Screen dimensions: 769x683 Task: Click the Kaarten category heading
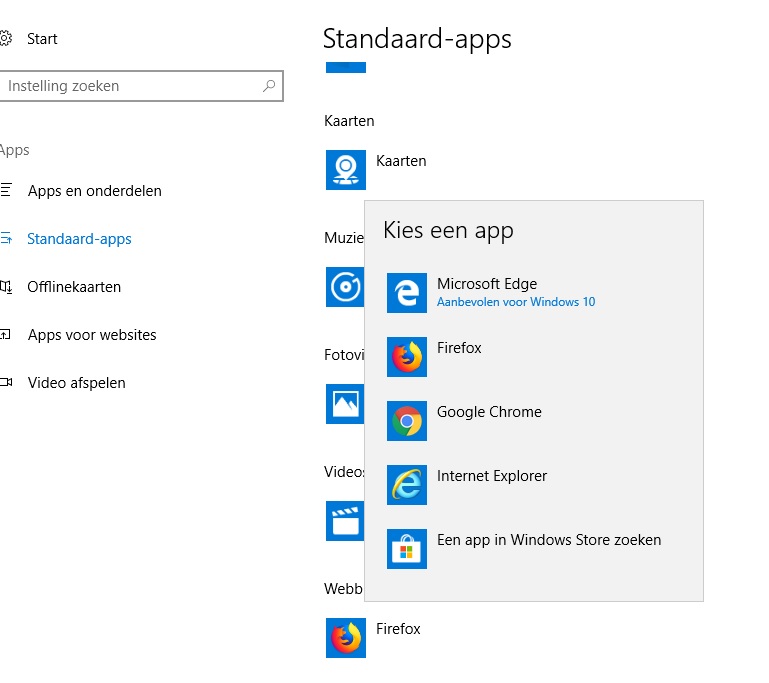click(x=349, y=121)
